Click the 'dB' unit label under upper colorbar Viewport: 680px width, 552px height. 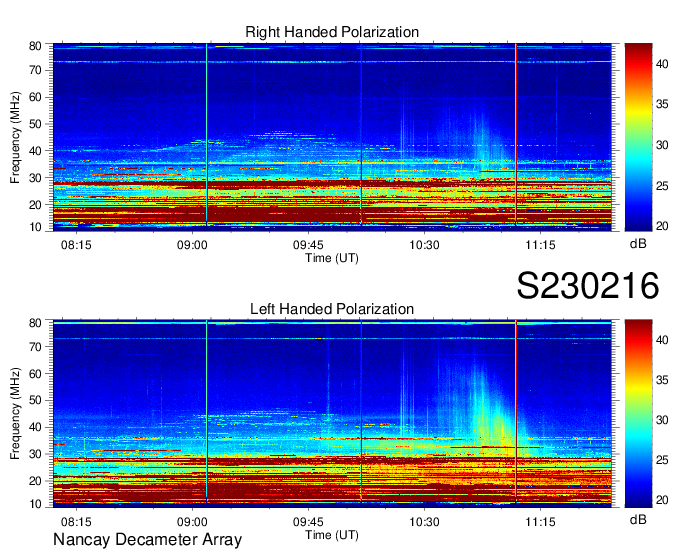[638, 244]
